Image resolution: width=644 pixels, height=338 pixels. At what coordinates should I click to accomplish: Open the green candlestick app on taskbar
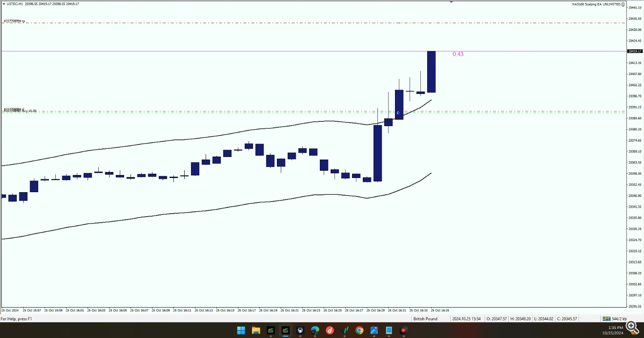click(x=345, y=330)
